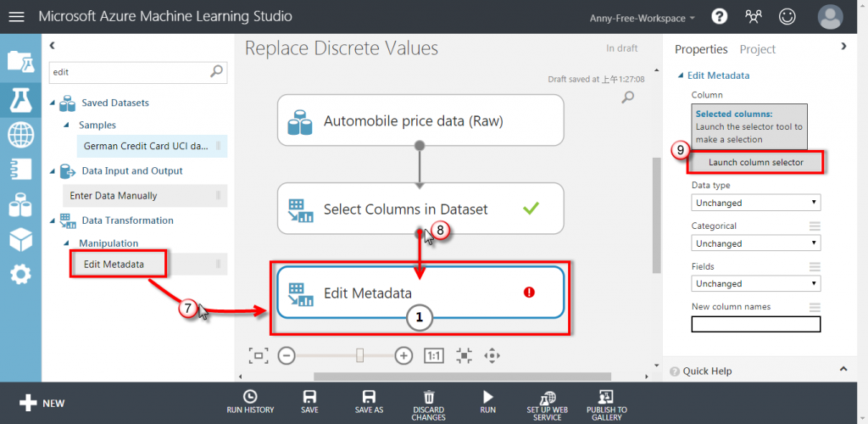Open the Fields dropdown
Image resolution: width=868 pixels, height=424 pixels.
coord(755,283)
